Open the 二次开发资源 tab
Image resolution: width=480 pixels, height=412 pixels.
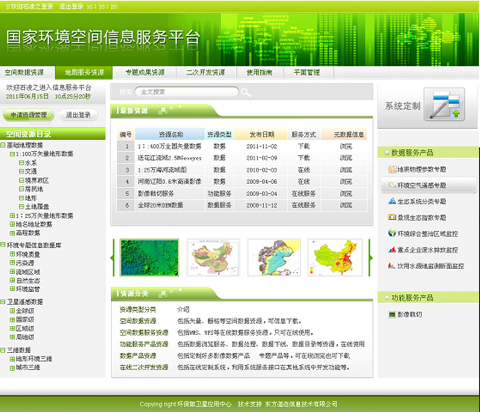pos(206,72)
